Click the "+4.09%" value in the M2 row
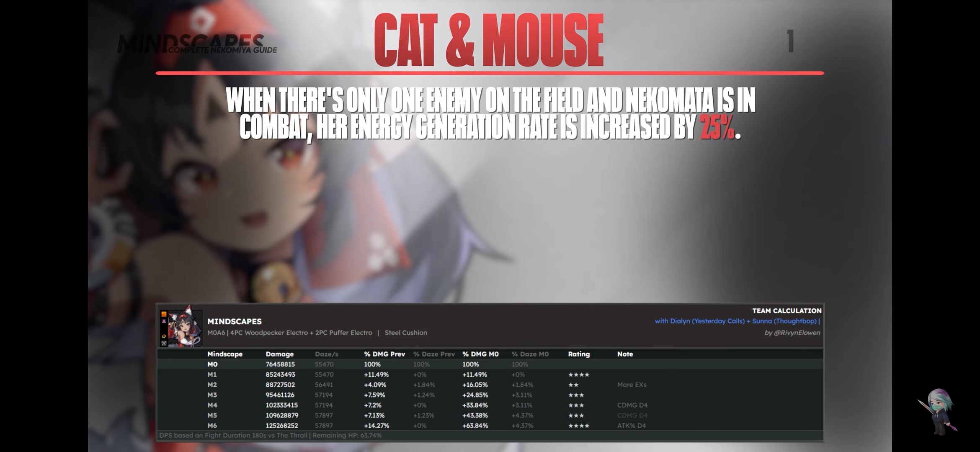Viewport: 980px width, 452px height. tap(375, 385)
